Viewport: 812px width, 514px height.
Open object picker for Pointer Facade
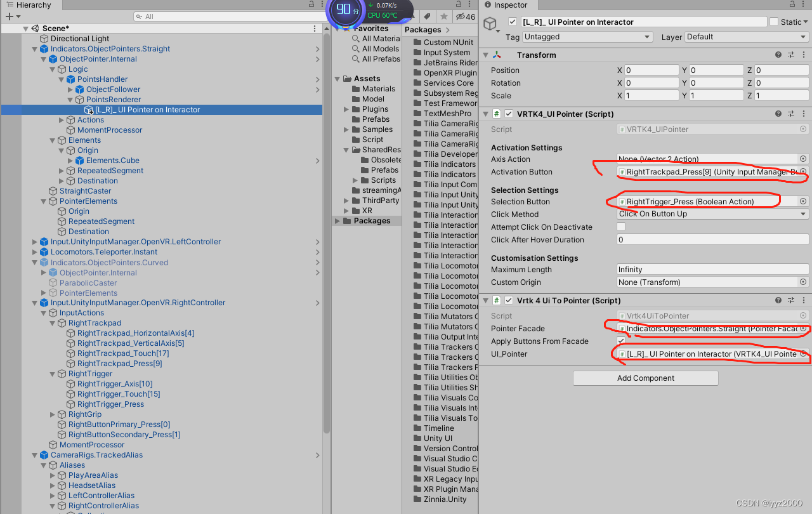tap(803, 329)
